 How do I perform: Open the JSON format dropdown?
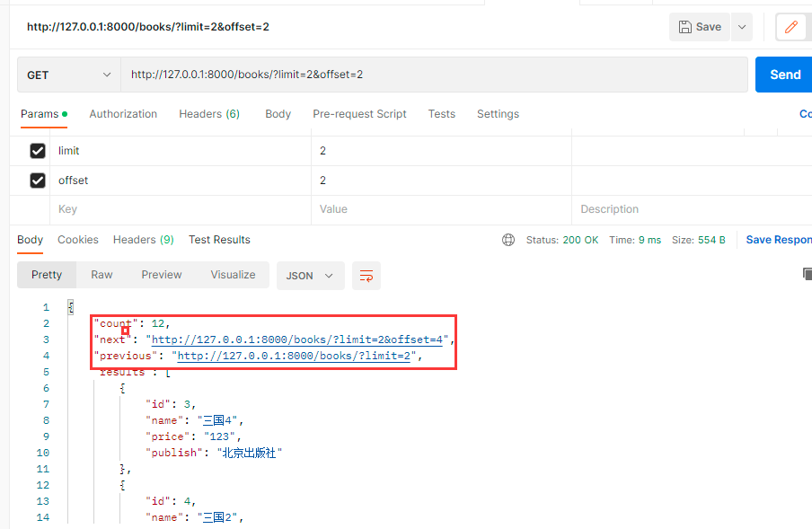tap(310, 276)
